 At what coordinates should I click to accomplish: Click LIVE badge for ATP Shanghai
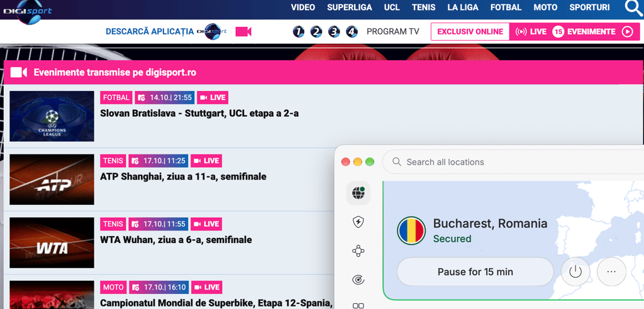coord(206,161)
